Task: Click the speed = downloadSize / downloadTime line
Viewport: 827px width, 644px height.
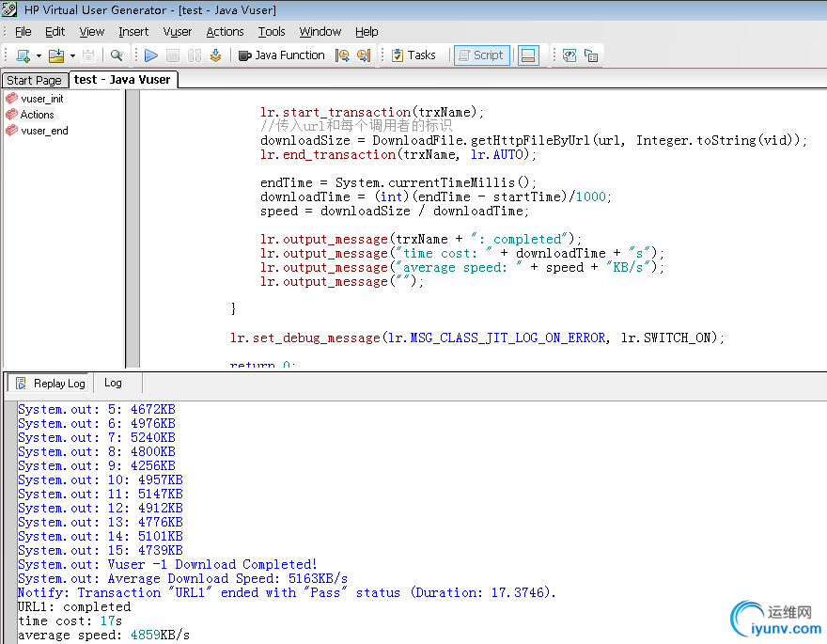Action: 395,211
